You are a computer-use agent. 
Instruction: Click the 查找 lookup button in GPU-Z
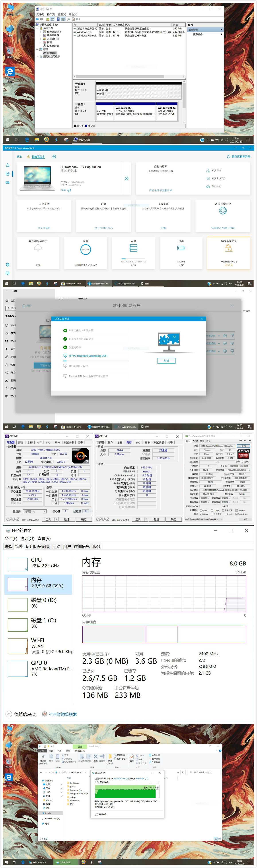(x=243, y=446)
